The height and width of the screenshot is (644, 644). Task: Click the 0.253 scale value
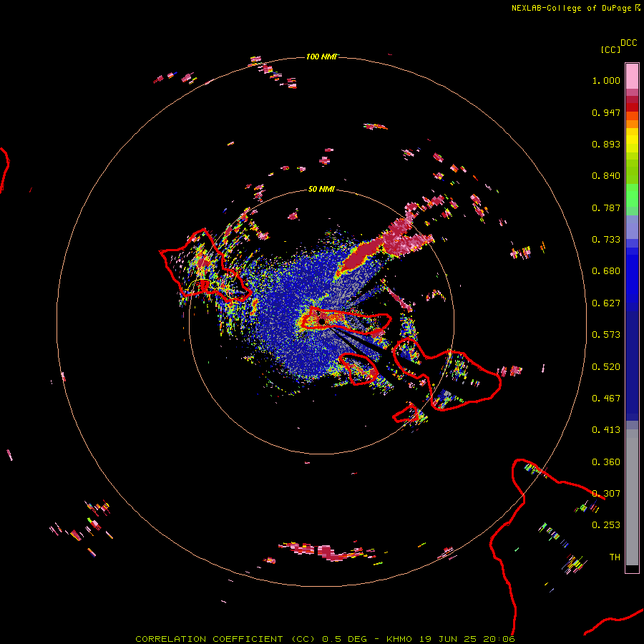pos(606,525)
